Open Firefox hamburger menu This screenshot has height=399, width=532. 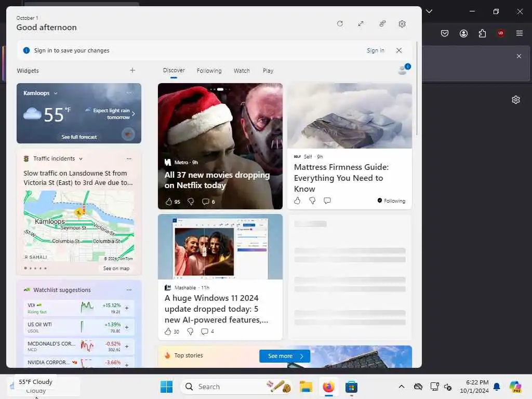(x=520, y=33)
